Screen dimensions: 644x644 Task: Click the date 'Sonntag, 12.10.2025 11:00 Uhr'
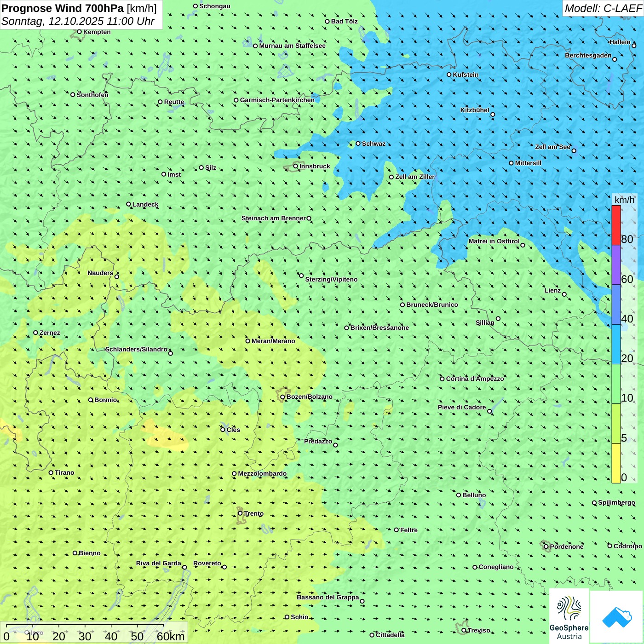(78, 21)
